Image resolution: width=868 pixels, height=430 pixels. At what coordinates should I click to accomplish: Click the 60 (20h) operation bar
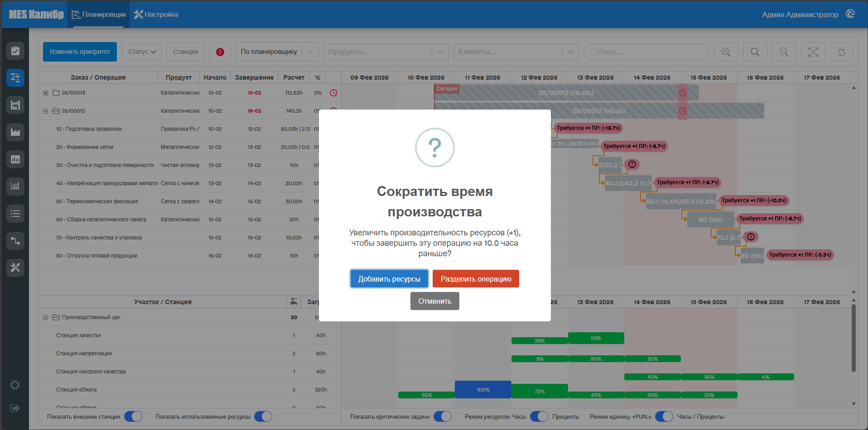[x=711, y=220]
